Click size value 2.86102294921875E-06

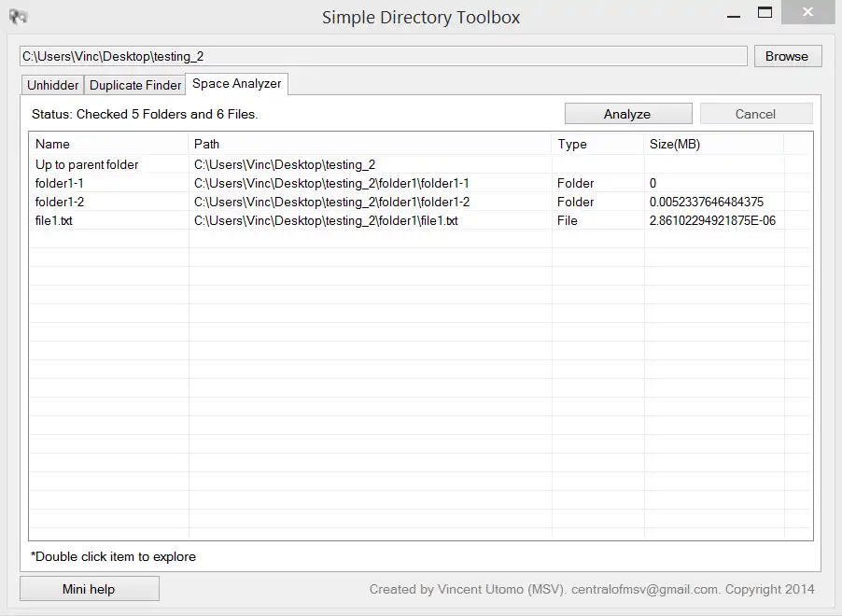(x=712, y=220)
